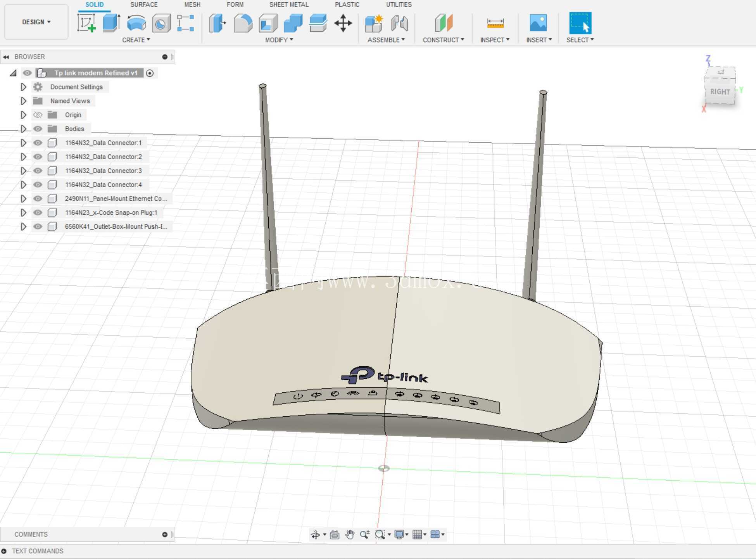Select the Fillet tool icon

(243, 23)
